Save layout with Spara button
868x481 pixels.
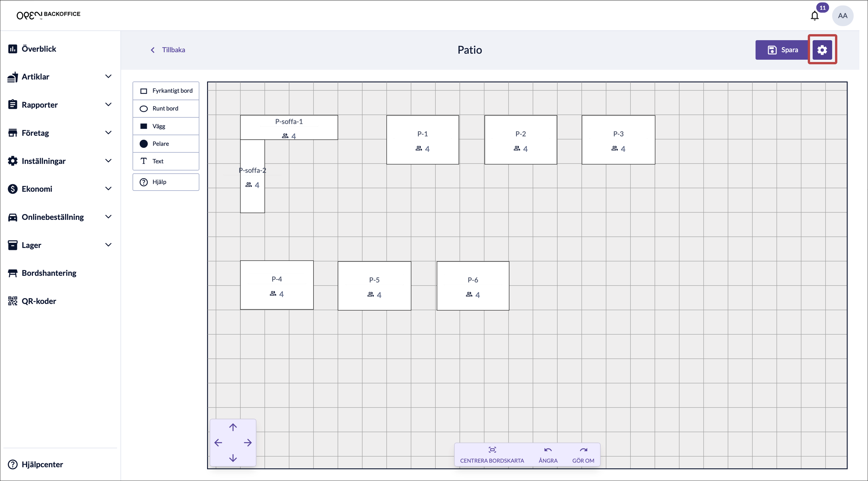[783, 50]
